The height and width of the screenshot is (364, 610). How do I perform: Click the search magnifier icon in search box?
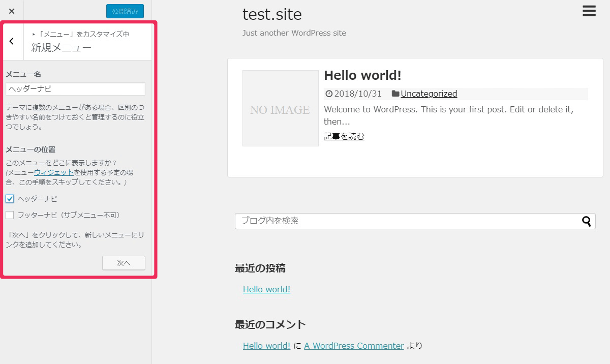pos(587,221)
